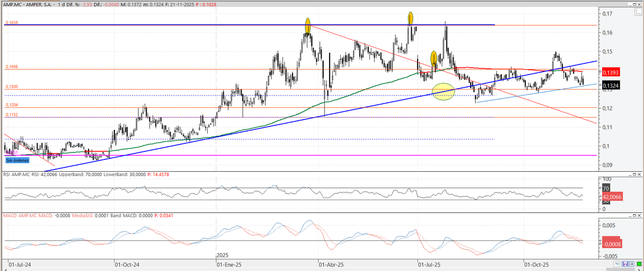Click the RSI 70 upper band label
This screenshot has width=644, height=271.
coord(605,188)
